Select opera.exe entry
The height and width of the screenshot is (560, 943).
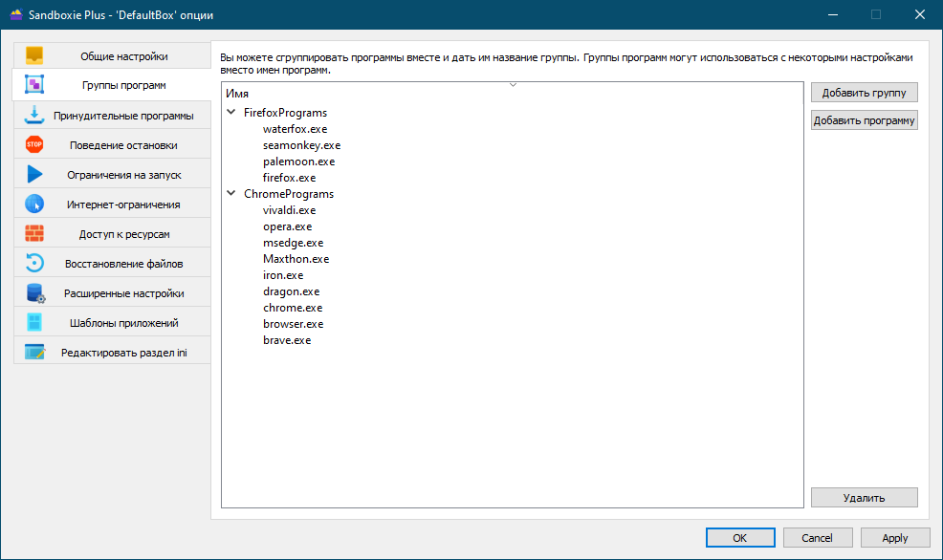[288, 226]
